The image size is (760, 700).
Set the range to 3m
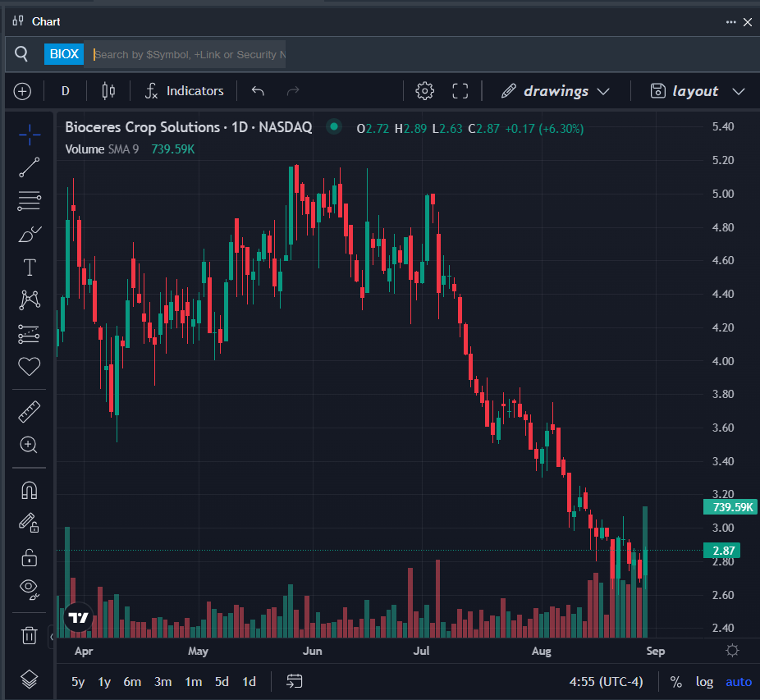pyautogui.click(x=163, y=682)
